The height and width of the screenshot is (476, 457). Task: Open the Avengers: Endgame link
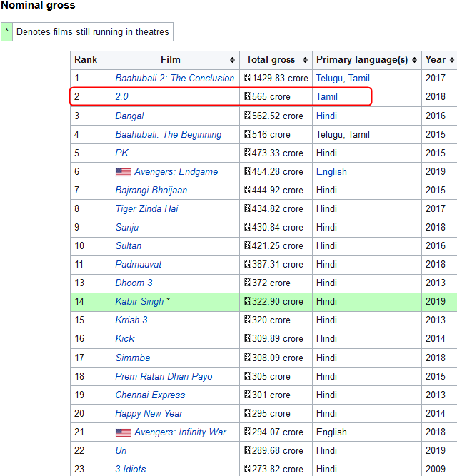click(x=176, y=172)
